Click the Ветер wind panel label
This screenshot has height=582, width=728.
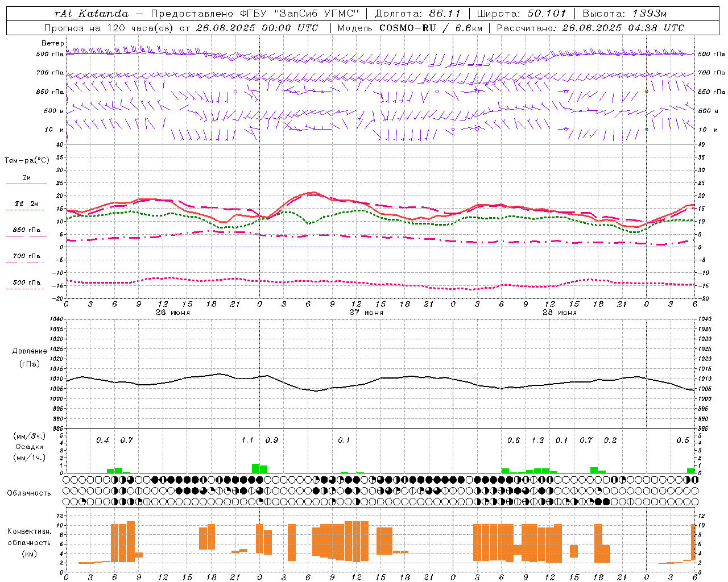coord(52,43)
